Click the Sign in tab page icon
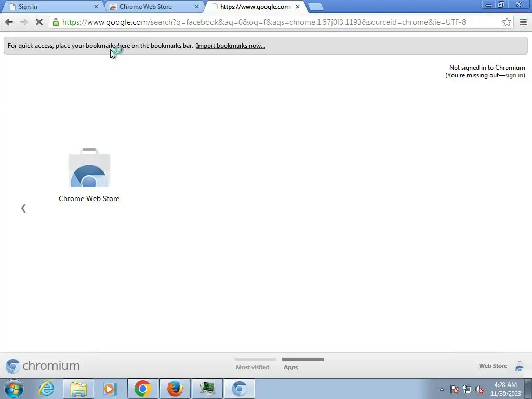The width and height of the screenshot is (532, 399). [x=13, y=7]
